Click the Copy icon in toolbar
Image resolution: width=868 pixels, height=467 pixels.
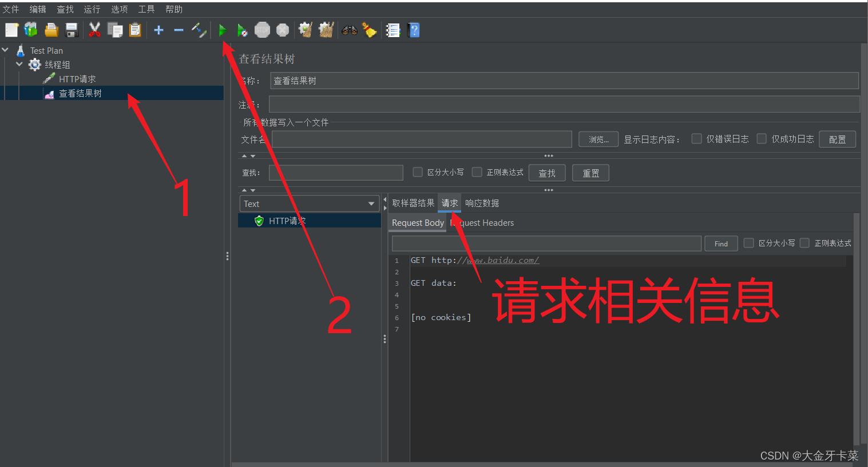pyautogui.click(x=115, y=30)
